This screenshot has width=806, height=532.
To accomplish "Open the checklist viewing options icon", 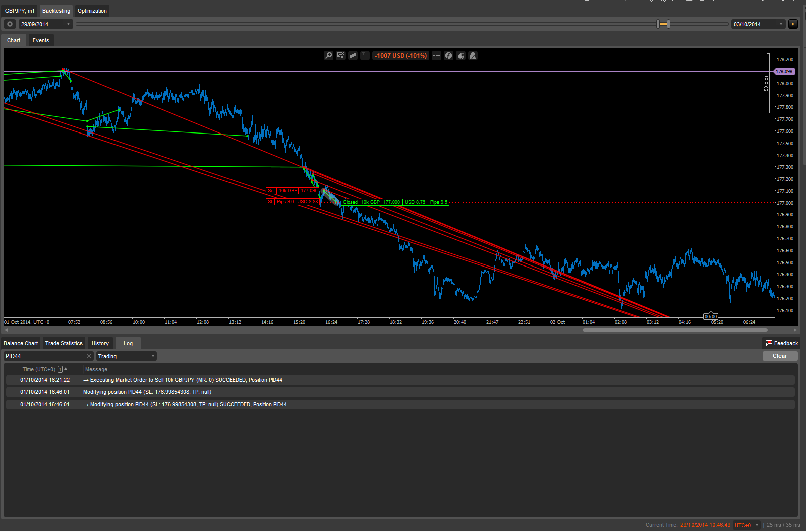I will click(x=436, y=56).
